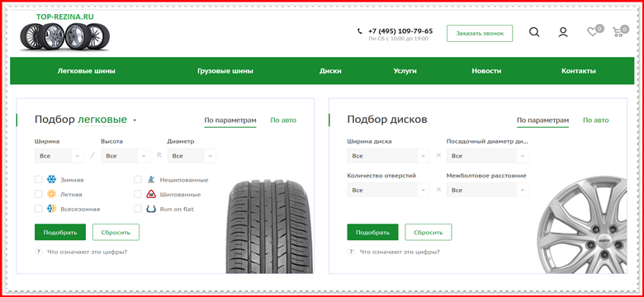The image size is (644, 297).
Task: Open the favorites heart icon
Action: click(592, 32)
